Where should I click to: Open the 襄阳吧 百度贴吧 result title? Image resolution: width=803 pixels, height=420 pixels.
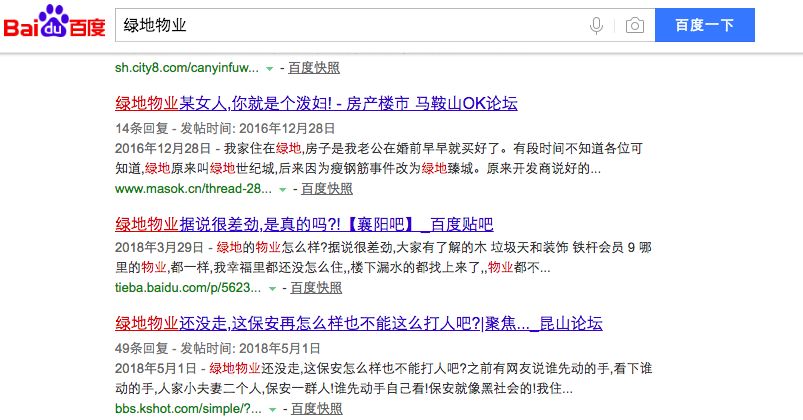click(x=304, y=224)
